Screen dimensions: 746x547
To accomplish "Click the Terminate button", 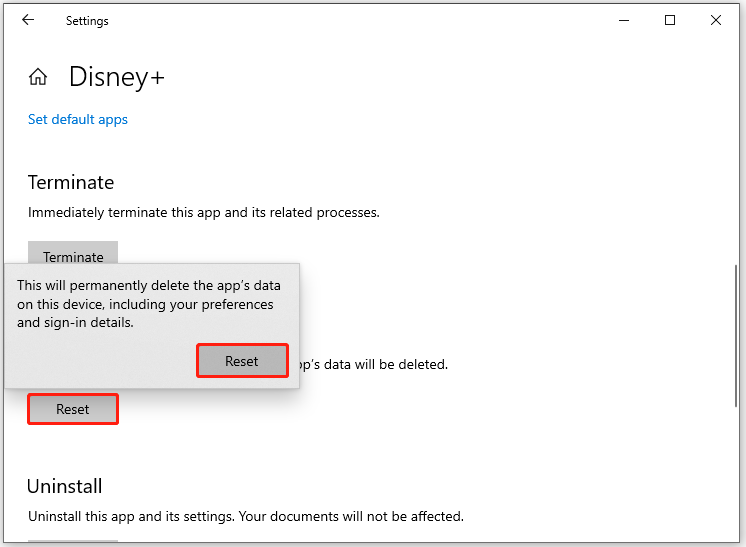I will (x=73, y=253).
